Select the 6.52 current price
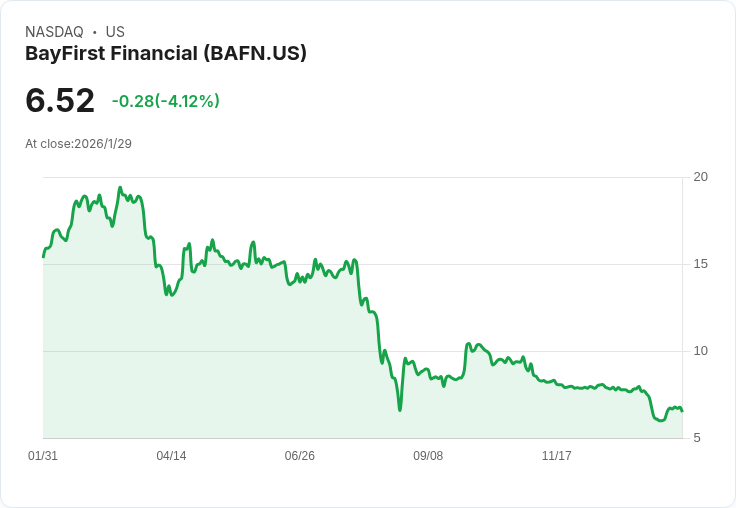The height and width of the screenshot is (508, 736). (x=60, y=100)
